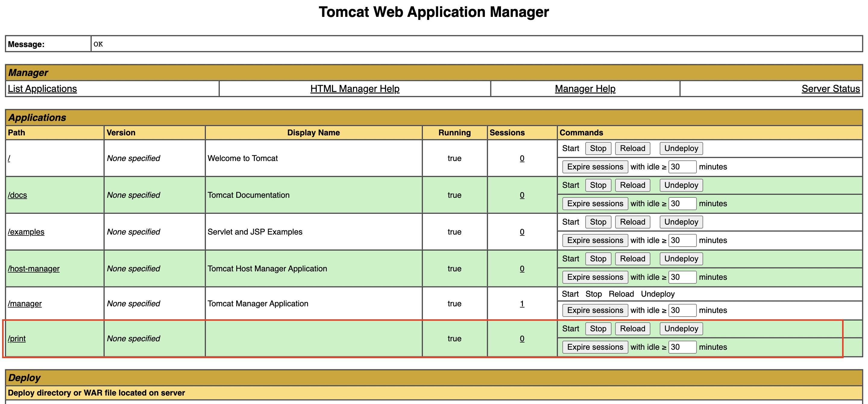Click the "true" running value for /manager
868x404 pixels.
click(454, 303)
